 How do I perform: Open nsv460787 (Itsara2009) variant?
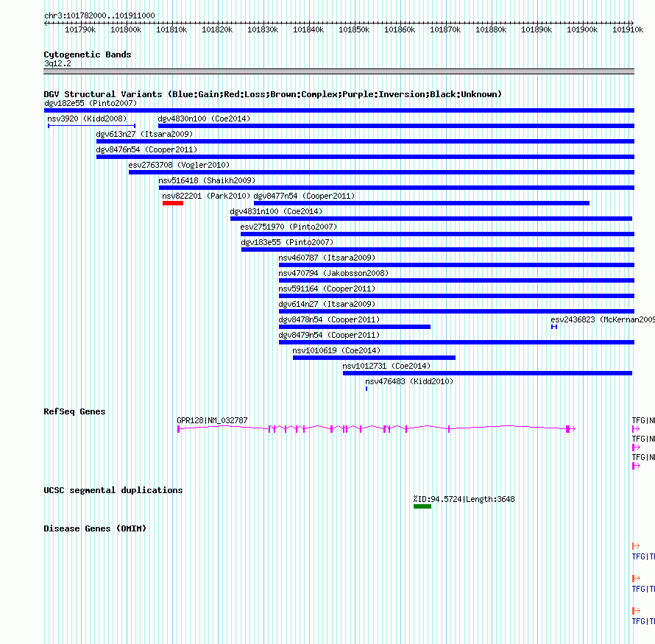pos(327,258)
